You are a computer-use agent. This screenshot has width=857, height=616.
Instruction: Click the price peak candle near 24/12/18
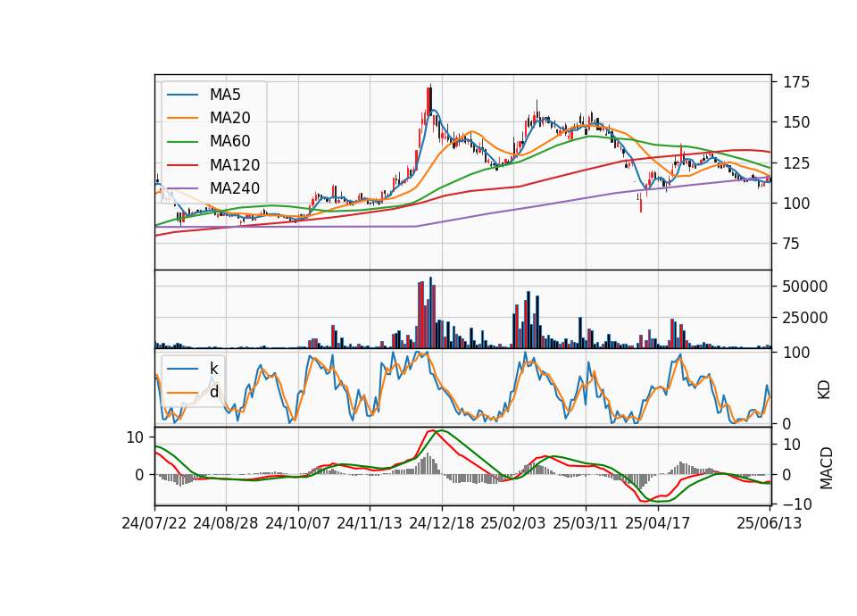(x=430, y=99)
